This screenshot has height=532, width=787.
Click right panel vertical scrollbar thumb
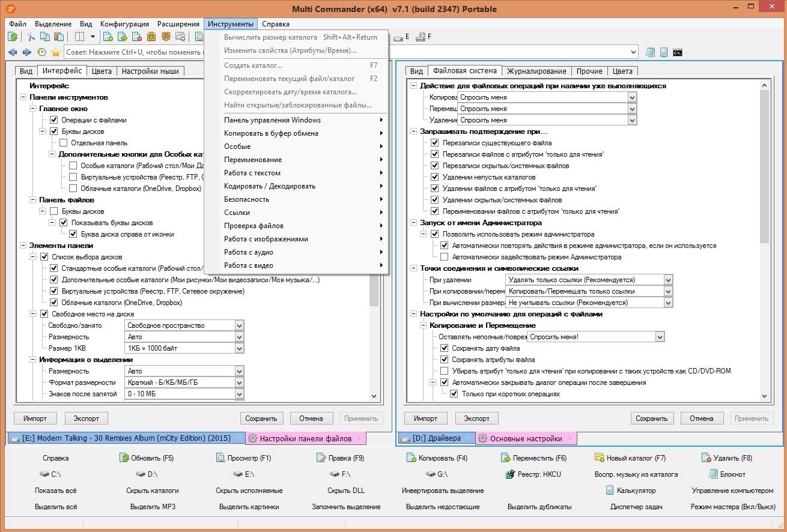click(x=764, y=167)
